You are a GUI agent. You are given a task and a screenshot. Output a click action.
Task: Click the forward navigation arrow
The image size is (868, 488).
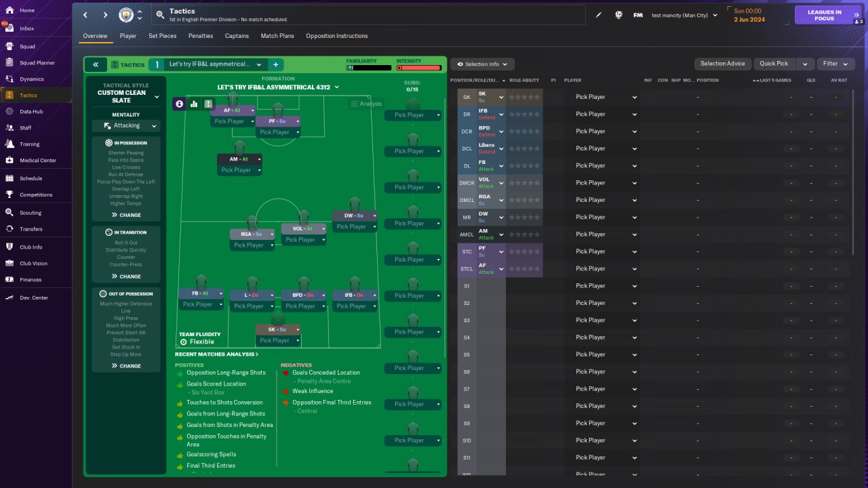pyautogui.click(x=105, y=15)
